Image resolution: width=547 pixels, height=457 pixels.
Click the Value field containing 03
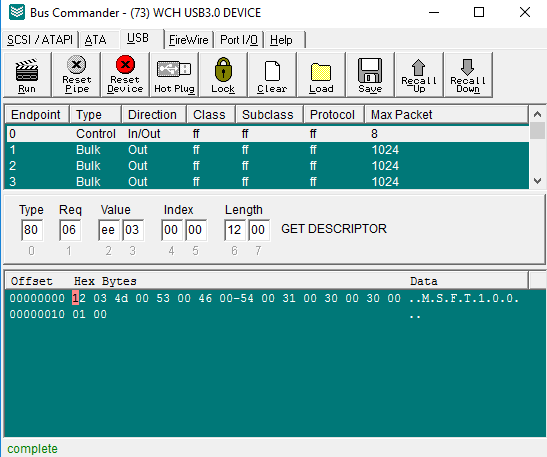tap(133, 230)
